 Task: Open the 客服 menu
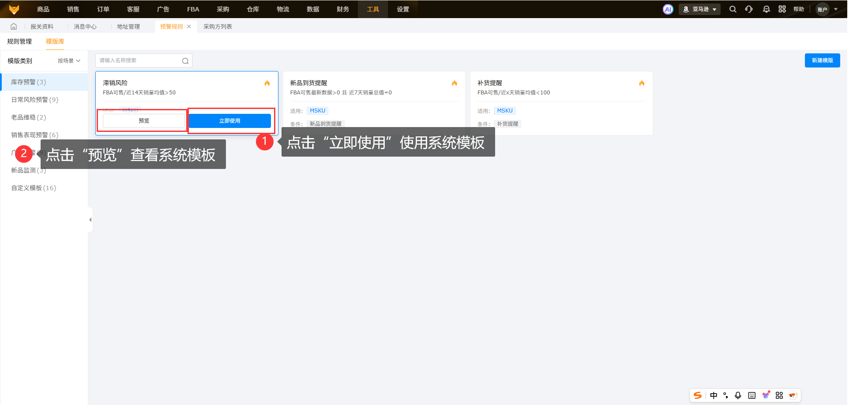133,9
